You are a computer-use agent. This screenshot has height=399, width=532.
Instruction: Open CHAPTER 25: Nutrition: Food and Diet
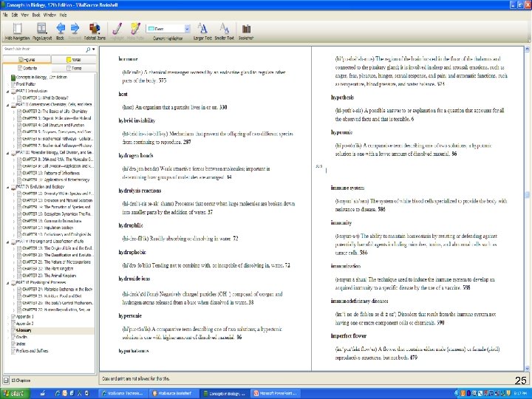pos(52,296)
